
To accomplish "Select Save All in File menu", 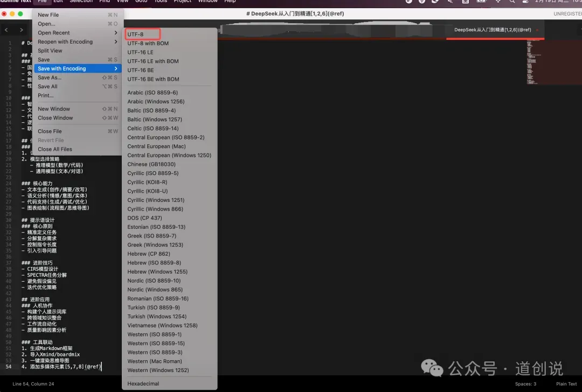I will [x=78, y=86].
